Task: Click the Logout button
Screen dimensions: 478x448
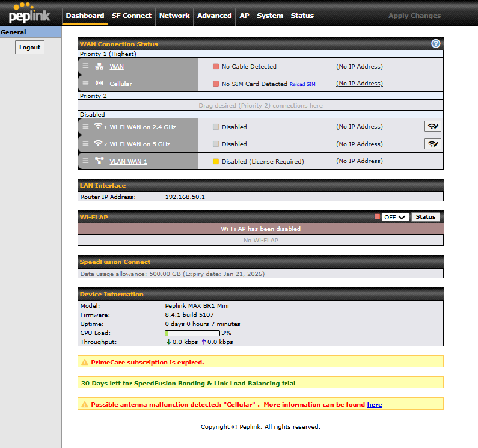Action: [29, 48]
